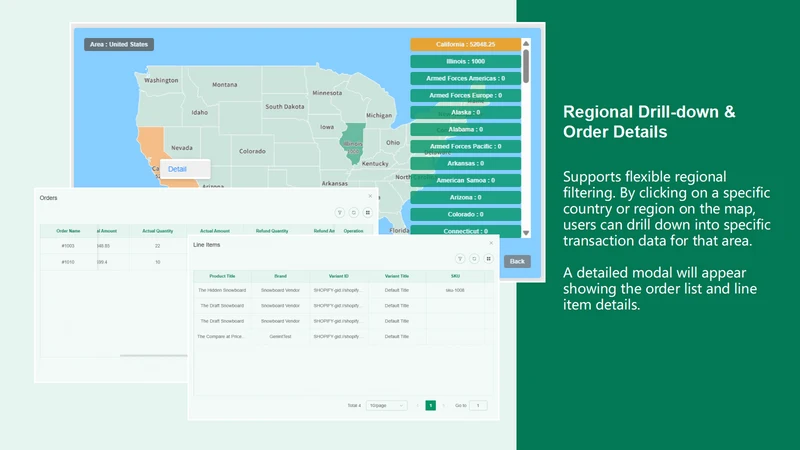Click the Washington state on the map
Screen dimensions: 800x450
pos(161,80)
